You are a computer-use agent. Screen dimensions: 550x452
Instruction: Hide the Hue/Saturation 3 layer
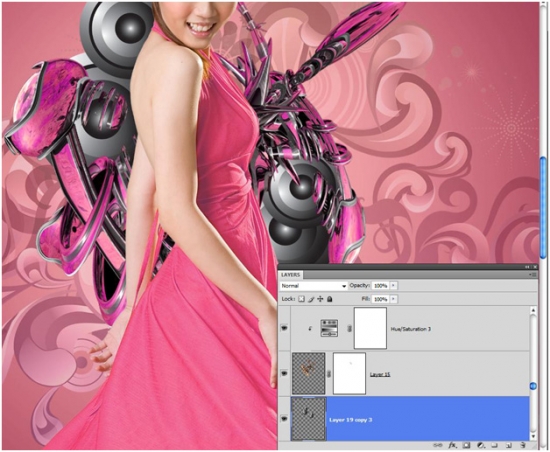coord(284,328)
